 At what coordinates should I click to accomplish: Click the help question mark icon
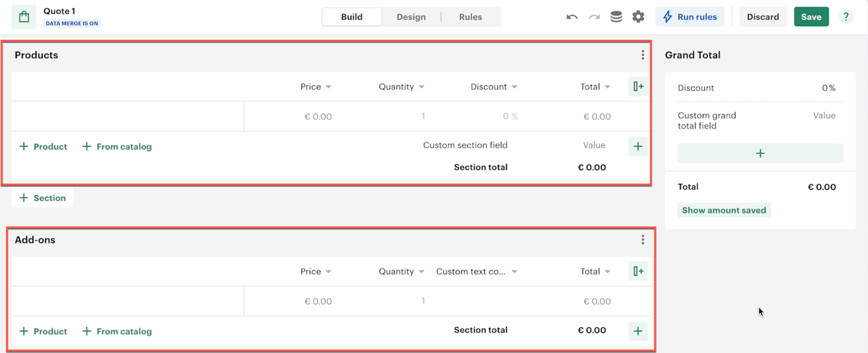pos(846,17)
